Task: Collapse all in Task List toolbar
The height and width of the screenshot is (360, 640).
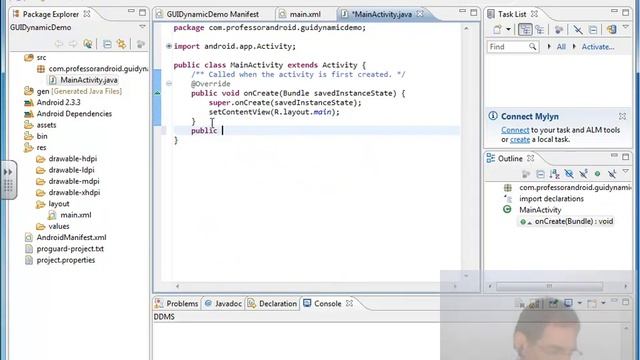Action: [593, 29]
